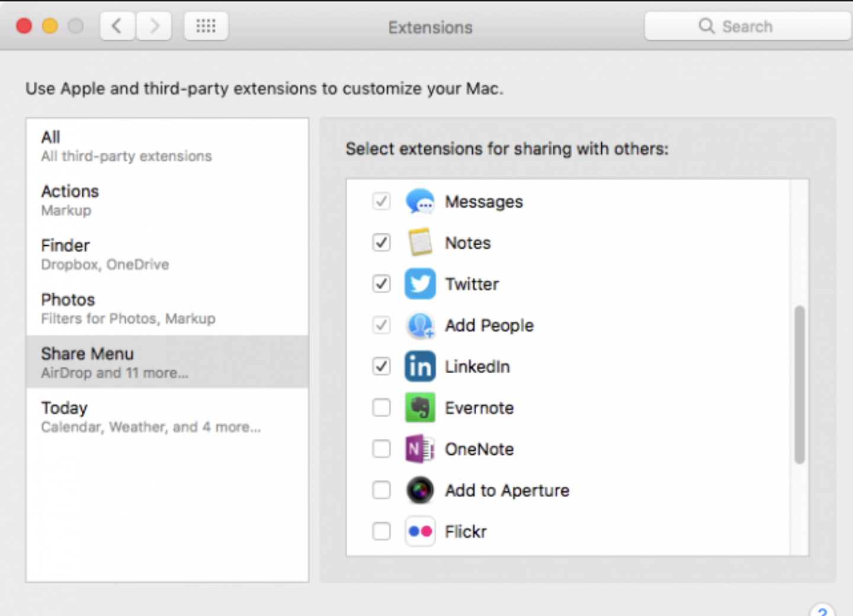The height and width of the screenshot is (616, 853).
Task: Click the Flickr label text
Action: [466, 532]
